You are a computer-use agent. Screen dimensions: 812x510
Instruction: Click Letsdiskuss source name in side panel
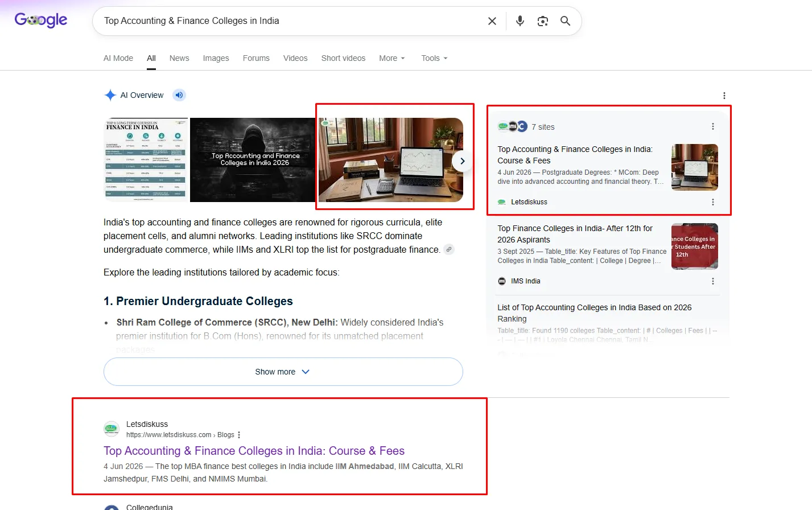point(529,202)
